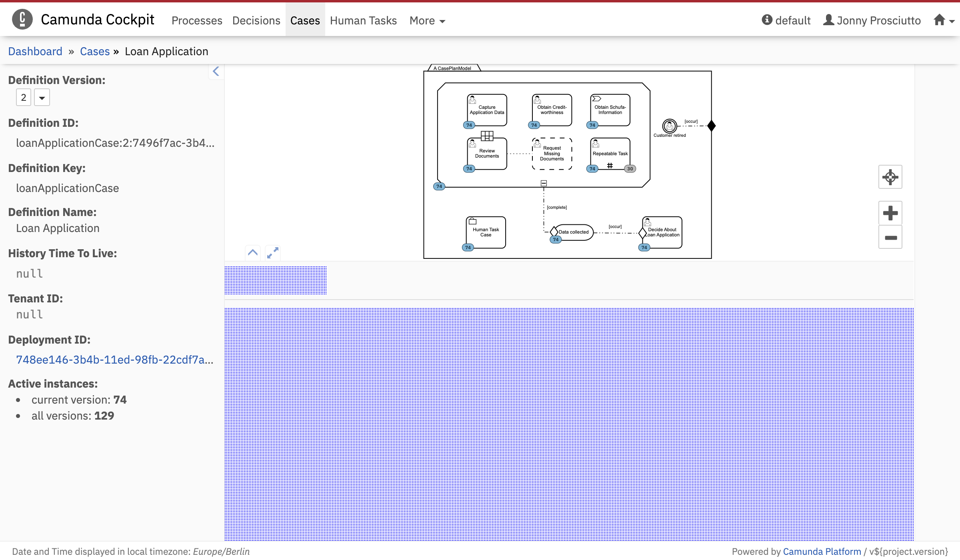
Task: Click the 74 badge on Data collected
Action: tap(556, 240)
